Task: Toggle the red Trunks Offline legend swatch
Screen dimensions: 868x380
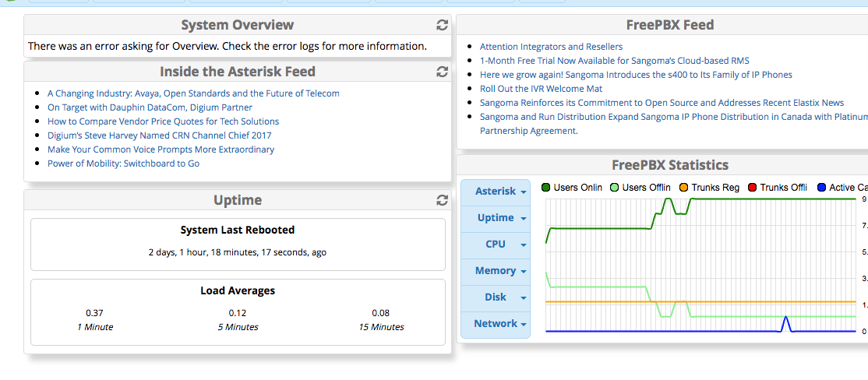Action: tap(753, 188)
